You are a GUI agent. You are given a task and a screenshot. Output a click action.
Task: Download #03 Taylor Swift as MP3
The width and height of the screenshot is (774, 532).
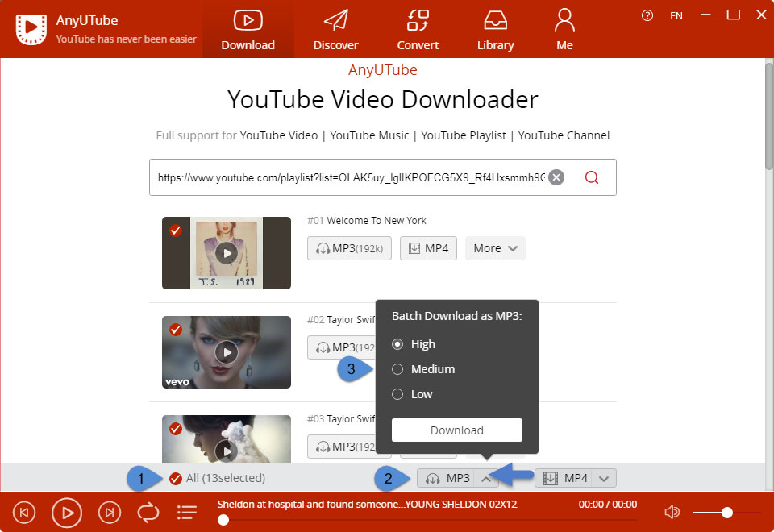[342, 447]
